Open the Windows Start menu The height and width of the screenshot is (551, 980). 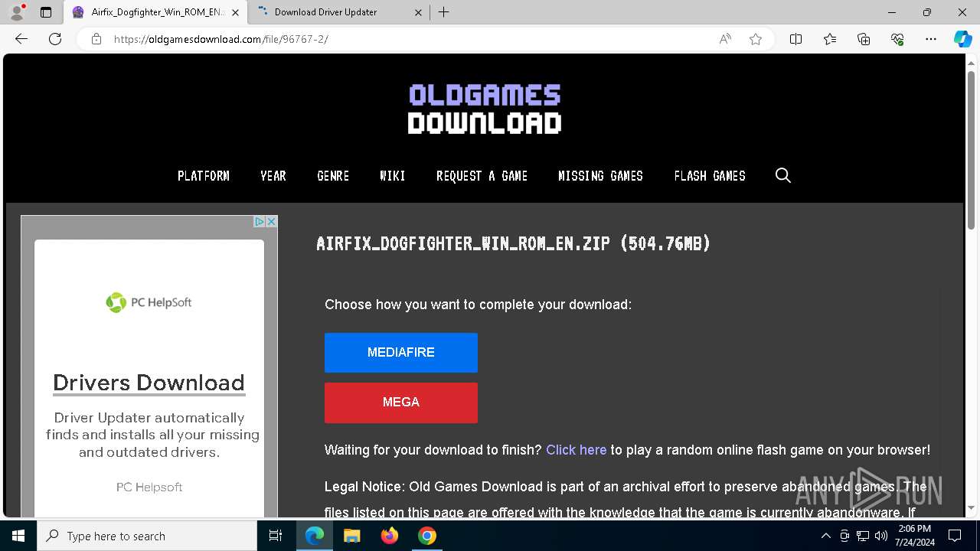(18, 536)
